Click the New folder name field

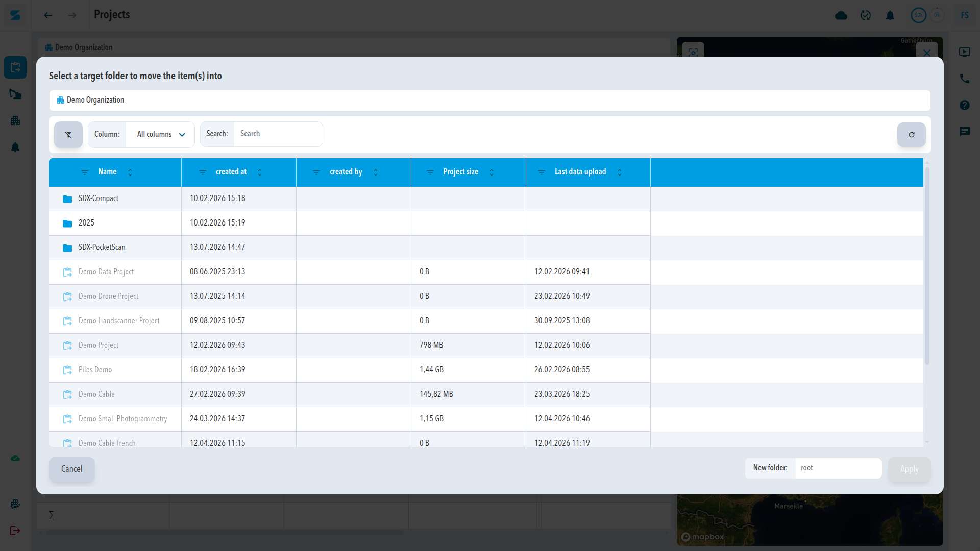(838, 468)
